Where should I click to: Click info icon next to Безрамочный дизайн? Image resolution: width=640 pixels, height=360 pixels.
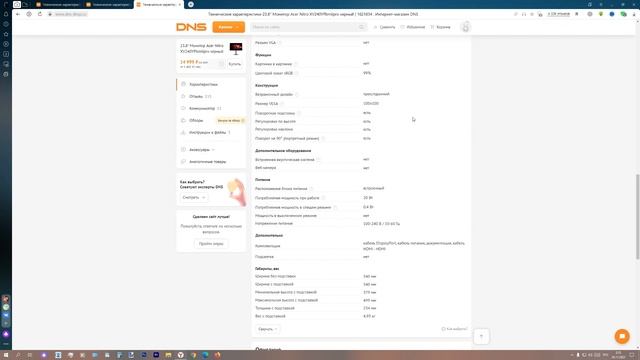[297, 94]
